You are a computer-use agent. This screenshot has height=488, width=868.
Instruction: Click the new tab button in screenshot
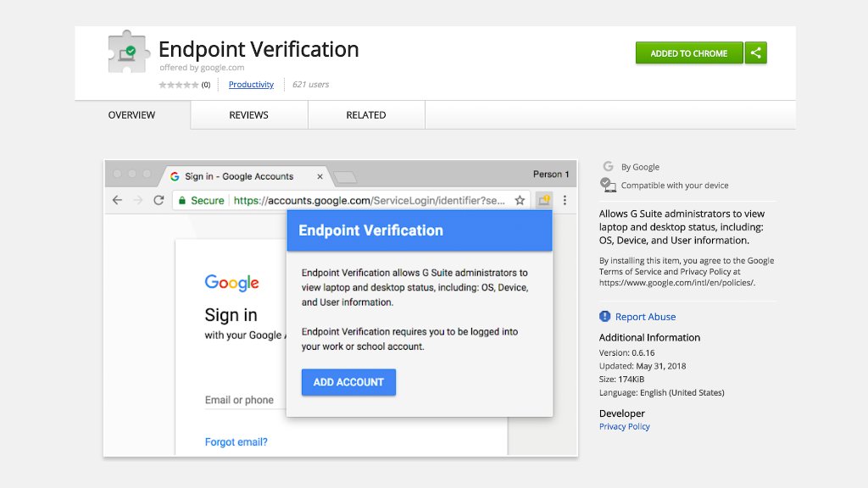346,177
